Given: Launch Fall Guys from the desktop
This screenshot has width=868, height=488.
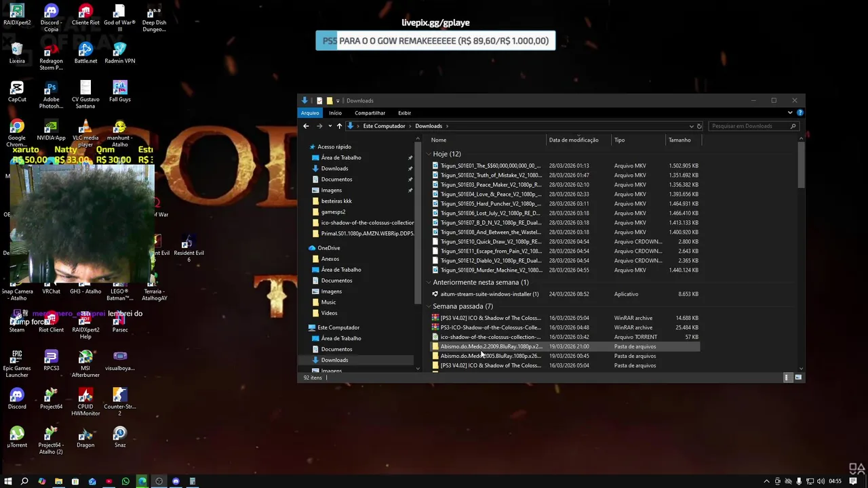Looking at the screenshot, I should (120, 91).
